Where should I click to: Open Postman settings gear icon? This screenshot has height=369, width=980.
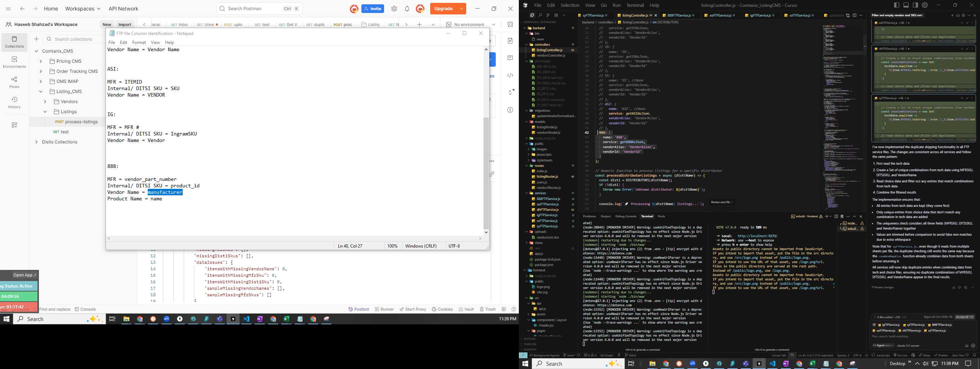394,9
